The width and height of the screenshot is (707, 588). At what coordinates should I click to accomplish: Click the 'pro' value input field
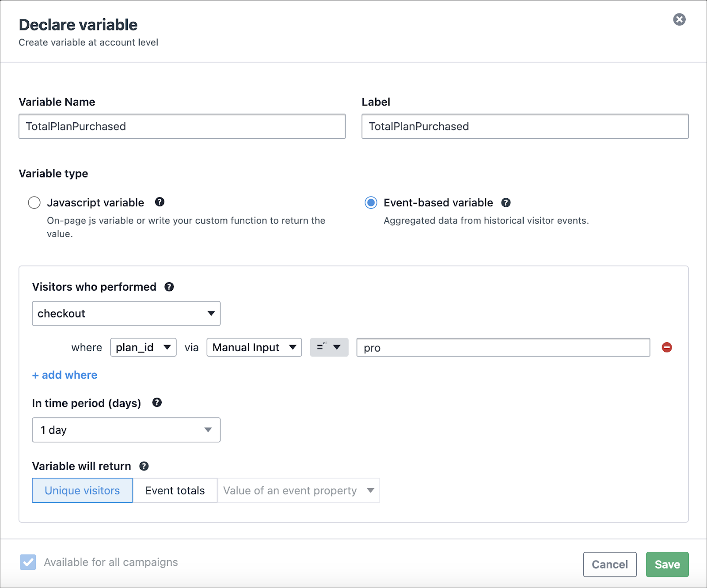tap(503, 347)
